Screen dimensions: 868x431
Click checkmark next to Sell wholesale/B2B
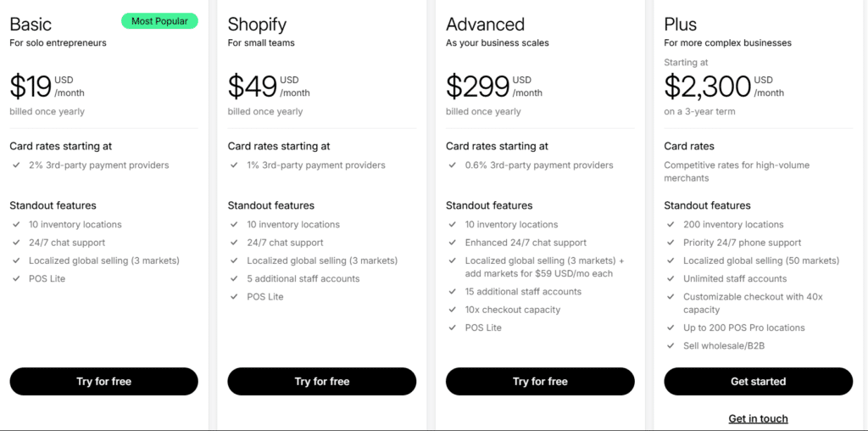point(671,345)
